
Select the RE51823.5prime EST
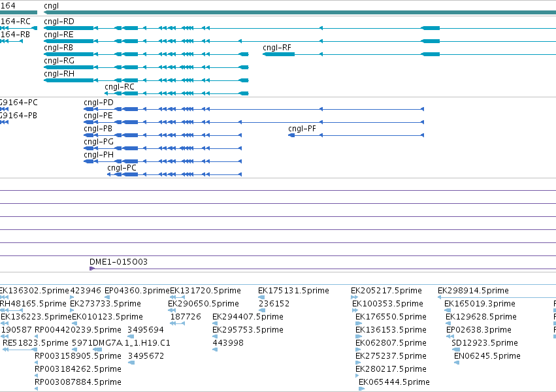[x=35, y=344]
